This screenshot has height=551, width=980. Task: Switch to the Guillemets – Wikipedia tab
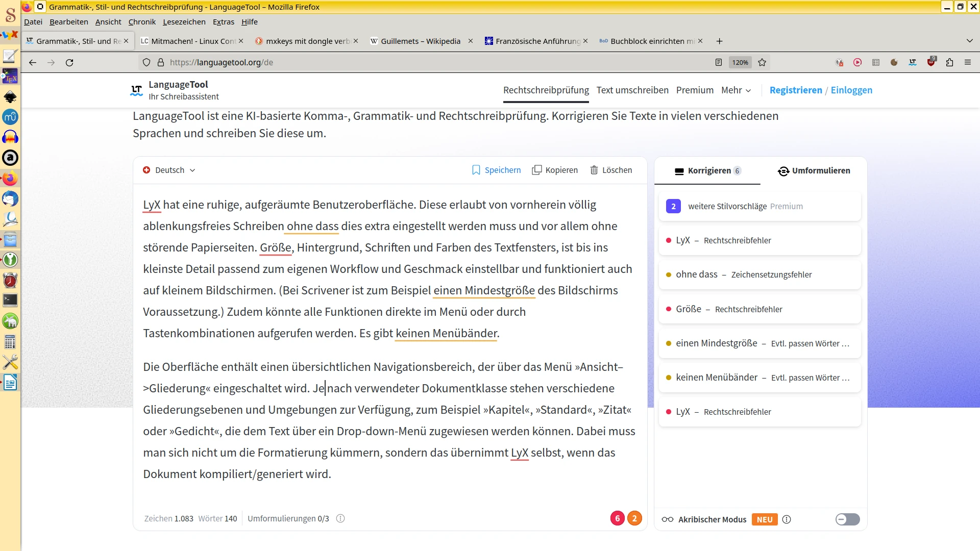(421, 41)
